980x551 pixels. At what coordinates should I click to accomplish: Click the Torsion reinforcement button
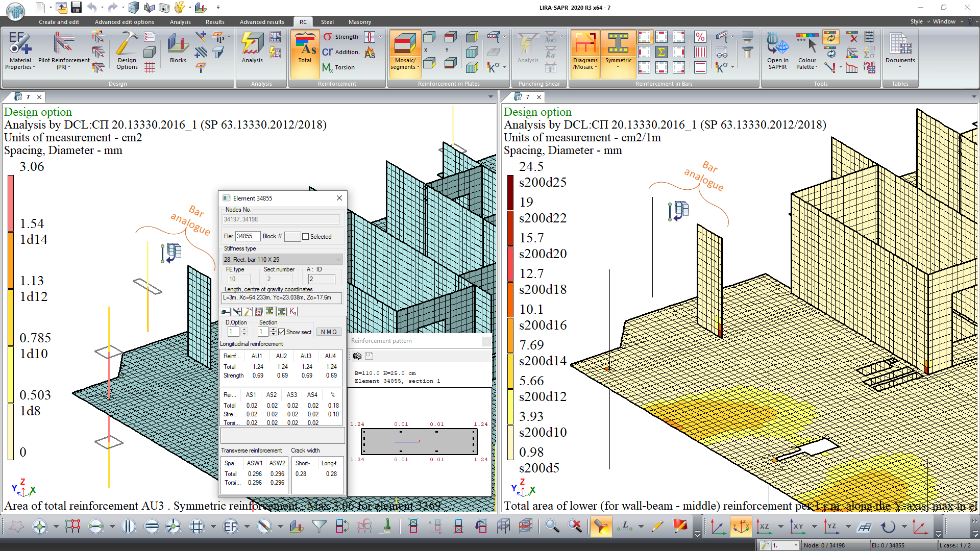[x=338, y=67]
